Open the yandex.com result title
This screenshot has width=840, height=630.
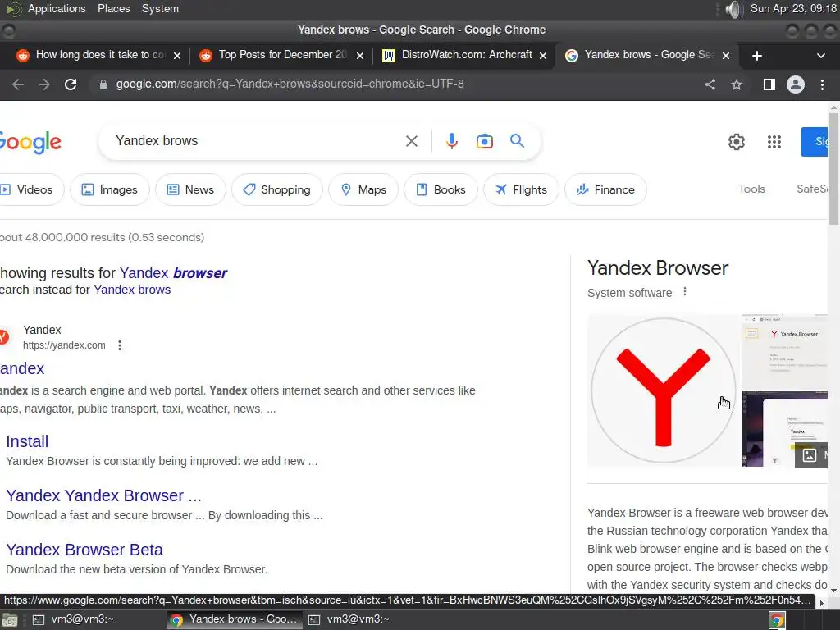(x=22, y=368)
